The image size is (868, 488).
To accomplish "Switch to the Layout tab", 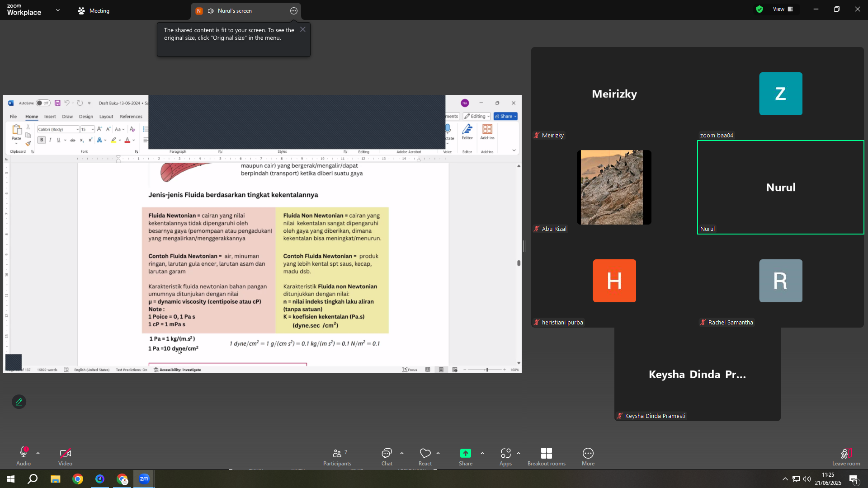I will pos(106,117).
